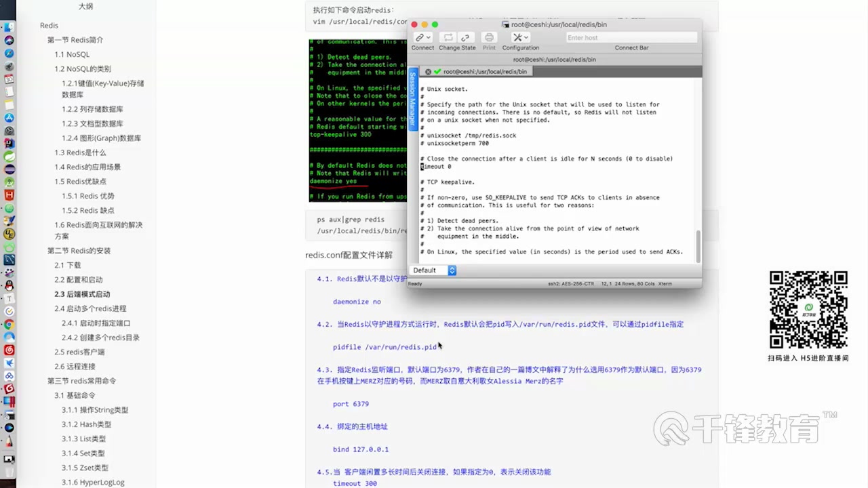Open QQ penguin icon in the dock

tap(9, 285)
